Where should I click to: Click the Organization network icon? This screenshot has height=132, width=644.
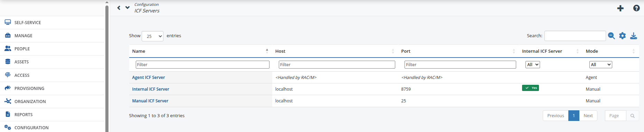click(8, 101)
